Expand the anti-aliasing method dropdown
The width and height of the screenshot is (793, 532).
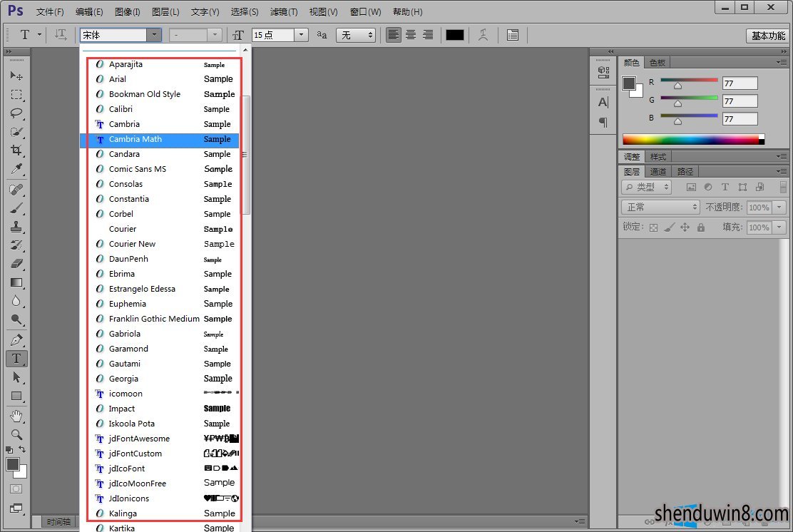(369, 35)
